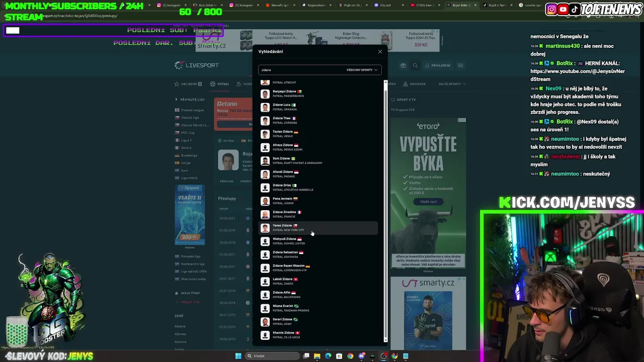Viewport: 644px width, 362px height.
Task: Click the magnifier search icon in header
Action: [x=415, y=65]
